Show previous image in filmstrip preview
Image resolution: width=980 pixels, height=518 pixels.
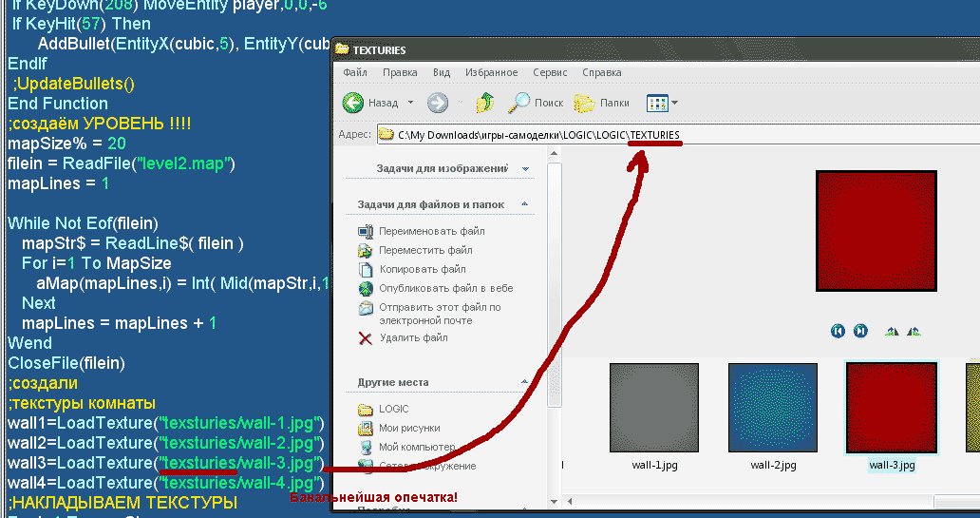coord(838,331)
